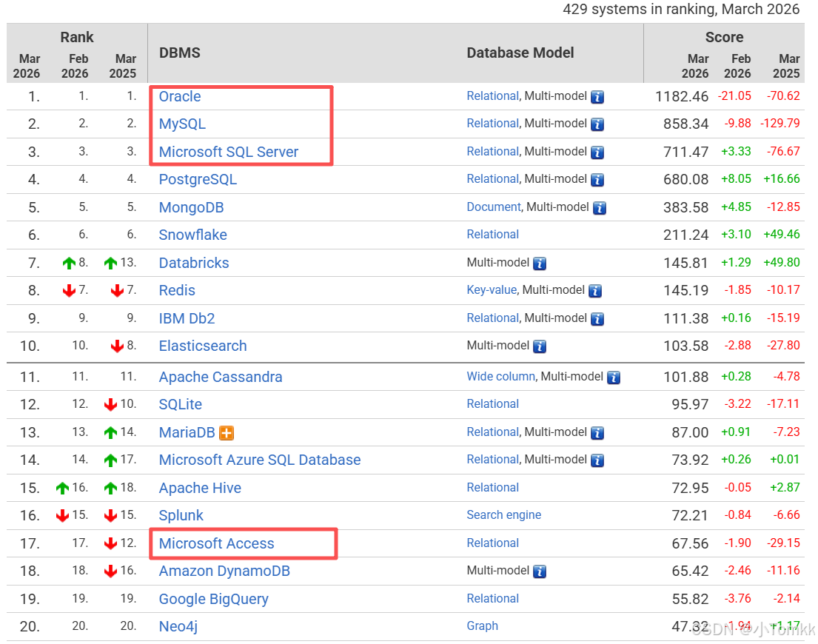
Task: Click the Rank column header
Action: coord(77,38)
